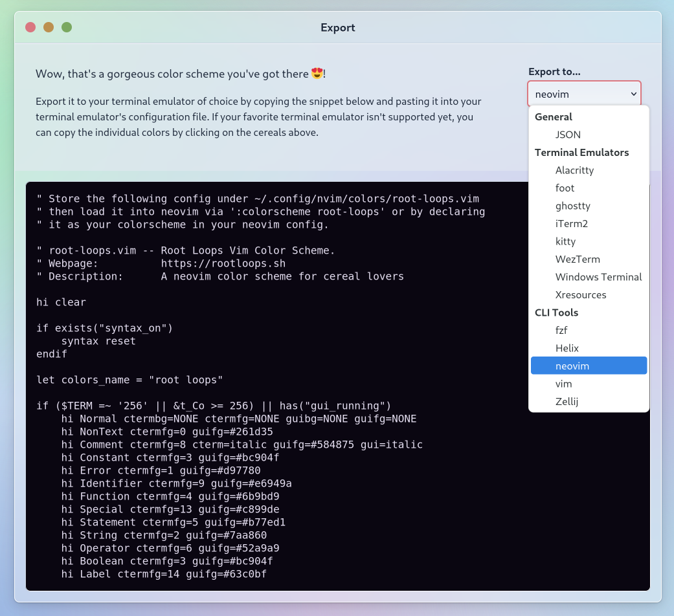Pick Xresources export format
The height and width of the screenshot is (616, 674).
pos(581,294)
